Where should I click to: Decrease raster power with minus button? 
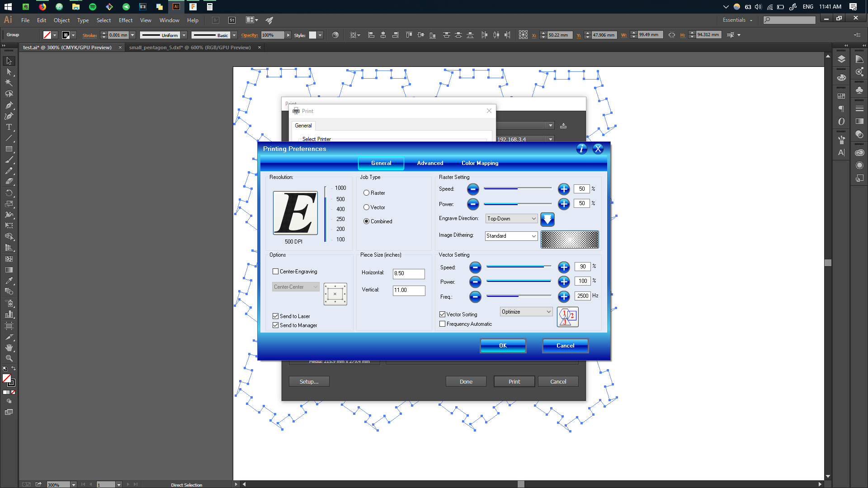click(473, 204)
